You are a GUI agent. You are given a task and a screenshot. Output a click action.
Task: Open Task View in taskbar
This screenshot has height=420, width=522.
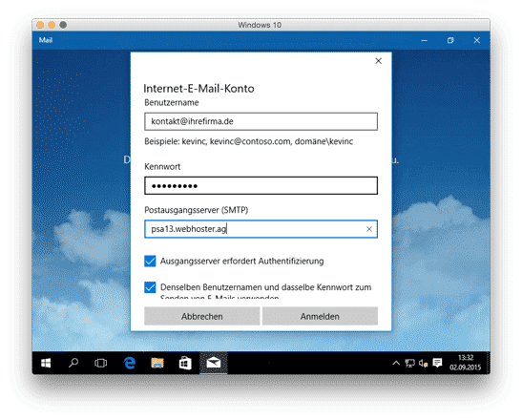pos(100,363)
